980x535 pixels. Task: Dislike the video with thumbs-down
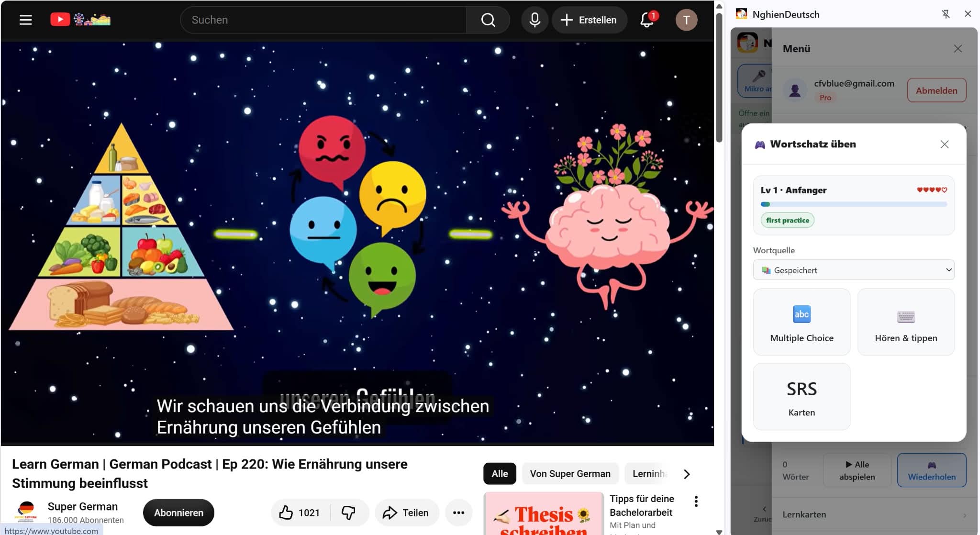click(348, 513)
